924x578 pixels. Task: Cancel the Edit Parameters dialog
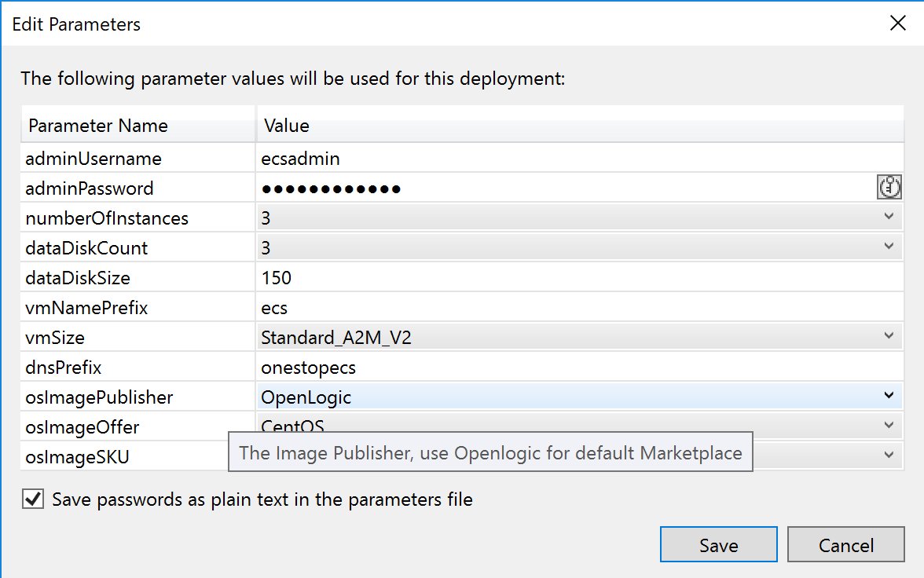point(845,544)
